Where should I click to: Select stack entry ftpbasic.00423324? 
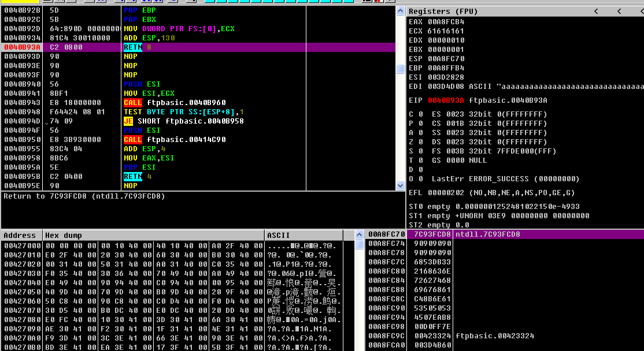pos(495,336)
